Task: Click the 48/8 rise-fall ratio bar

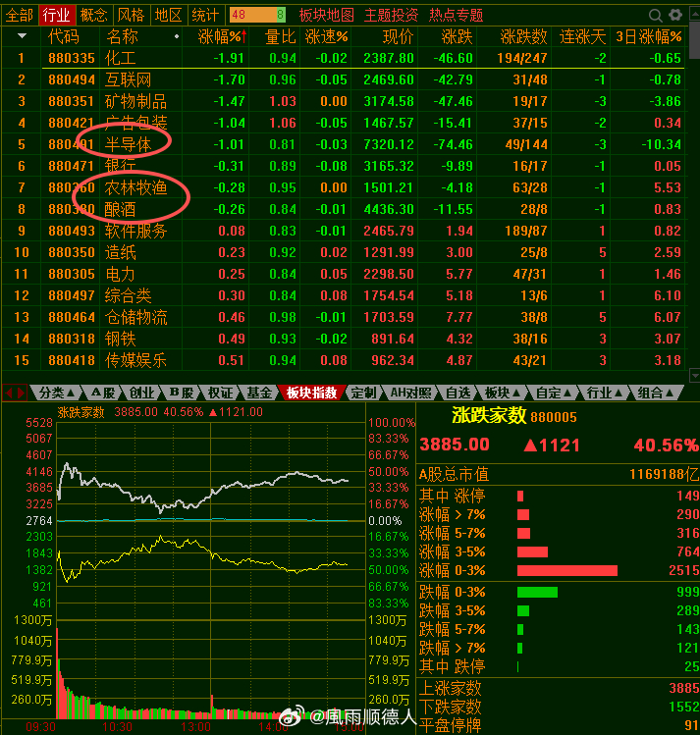Action: (257, 15)
